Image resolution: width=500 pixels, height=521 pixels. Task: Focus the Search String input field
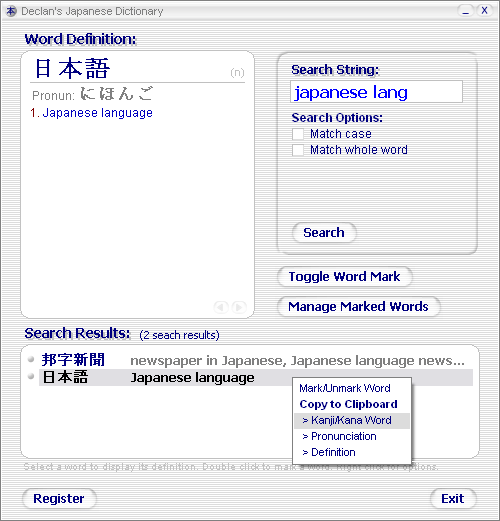click(x=376, y=92)
